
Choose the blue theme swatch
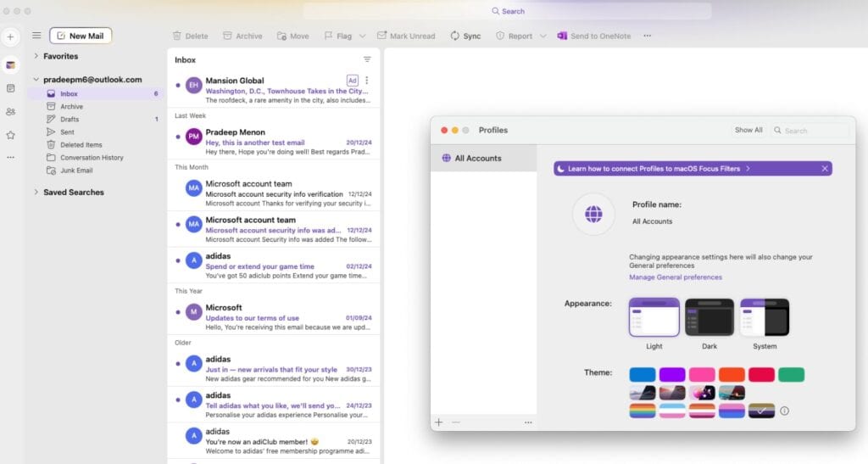[x=643, y=375]
